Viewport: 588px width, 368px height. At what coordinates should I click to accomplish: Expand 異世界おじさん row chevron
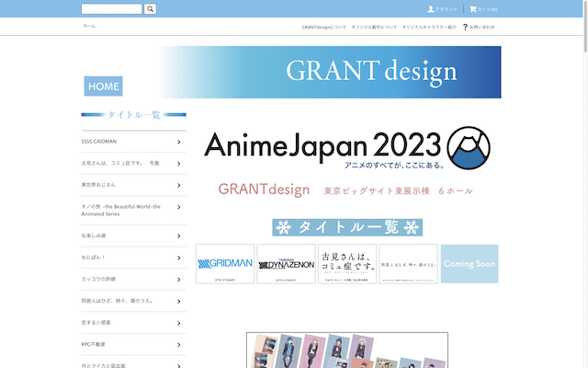[x=179, y=185]
